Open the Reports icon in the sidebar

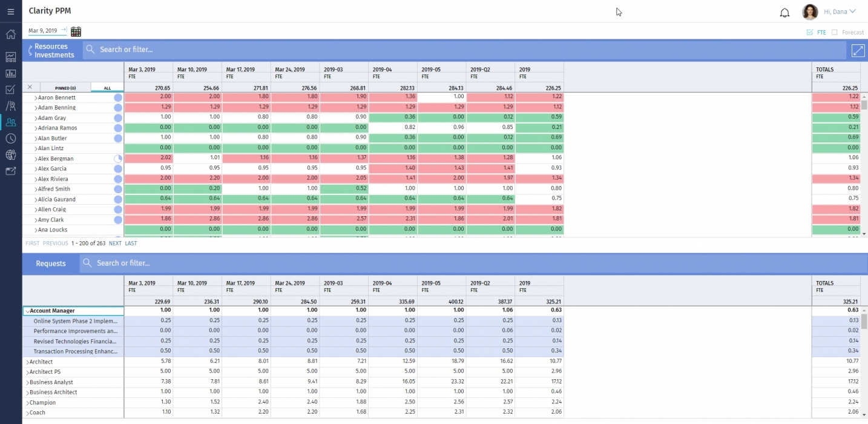10,73
